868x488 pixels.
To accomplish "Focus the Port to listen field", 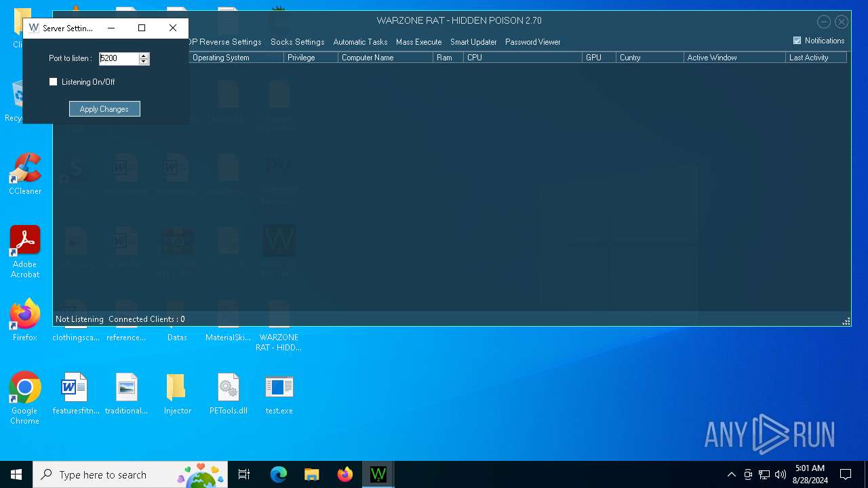I will [x=119, y=59].
